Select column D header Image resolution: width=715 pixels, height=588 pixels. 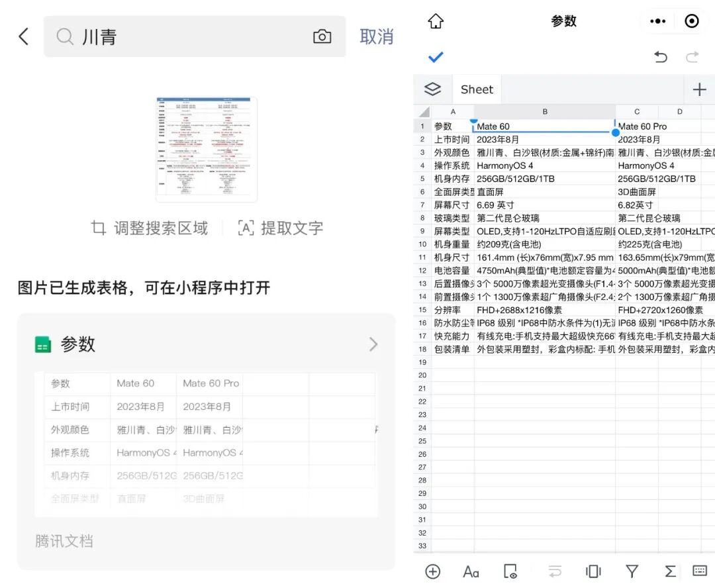[x=680, y=112]
